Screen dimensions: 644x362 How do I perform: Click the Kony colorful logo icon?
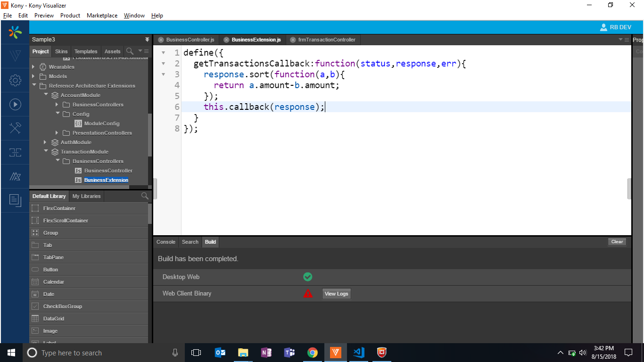[15, 32]
